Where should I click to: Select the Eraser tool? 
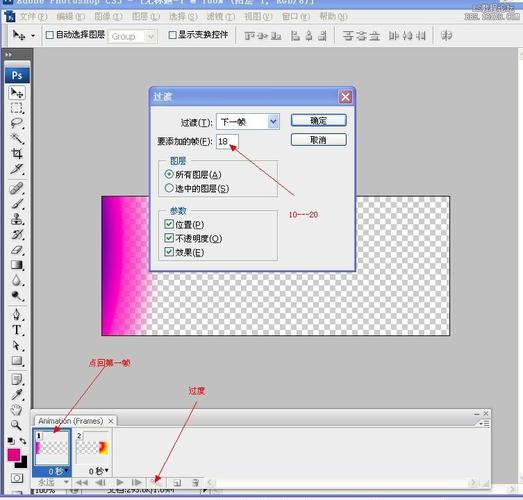(x=17, y=250)
